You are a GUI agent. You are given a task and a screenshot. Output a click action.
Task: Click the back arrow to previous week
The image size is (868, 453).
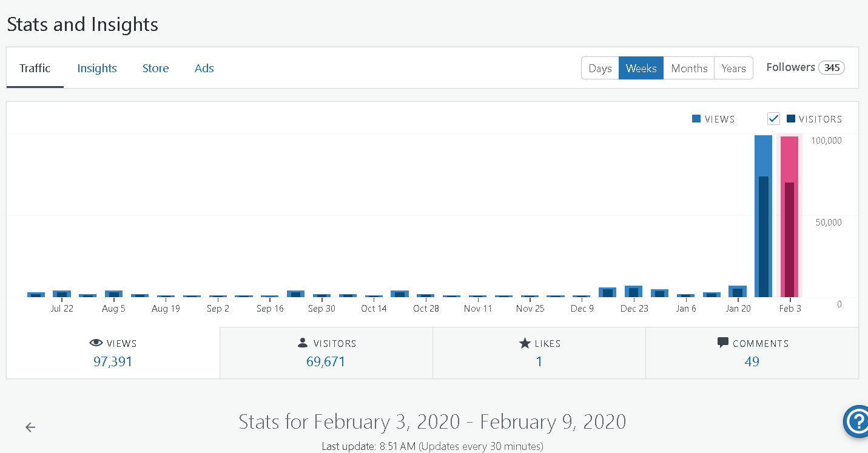30,428
